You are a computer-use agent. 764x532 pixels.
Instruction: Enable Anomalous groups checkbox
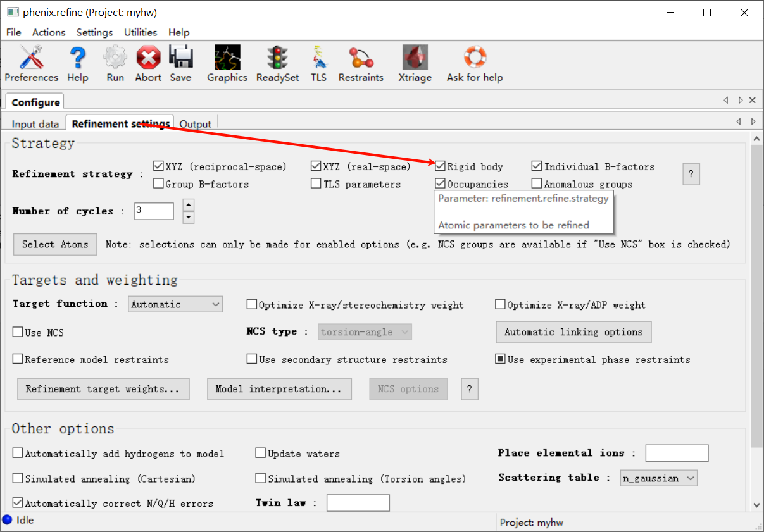point(537,184)
